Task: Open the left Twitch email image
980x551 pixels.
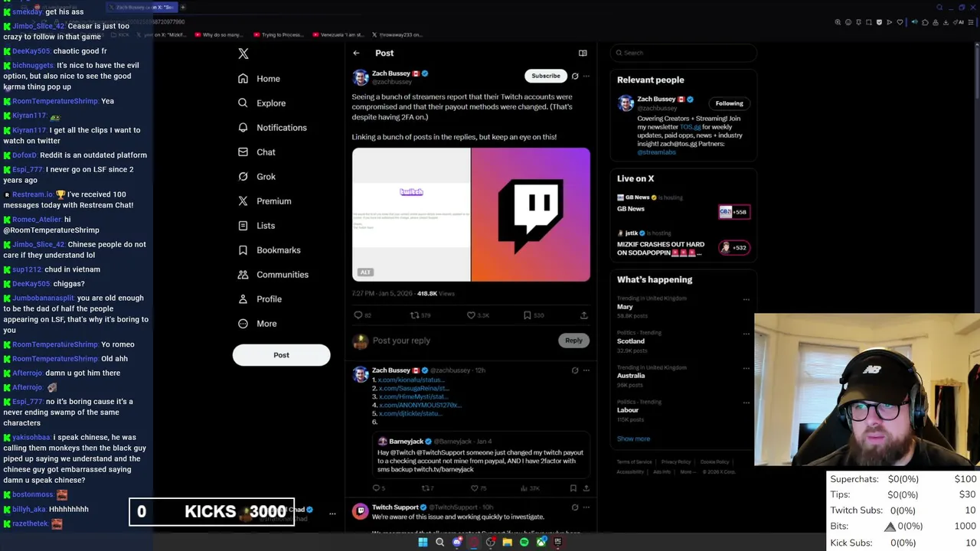Action: (x=411, y=215)
